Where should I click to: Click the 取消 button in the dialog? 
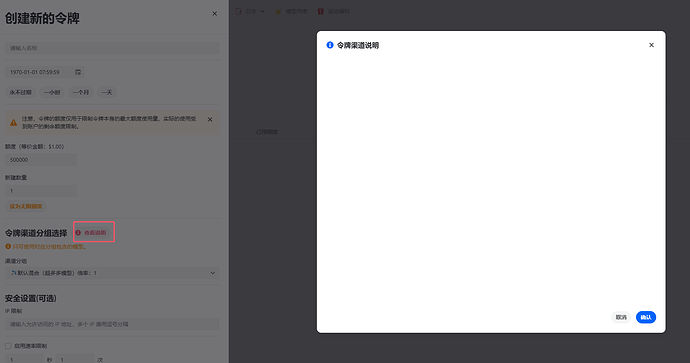point(621,317)
